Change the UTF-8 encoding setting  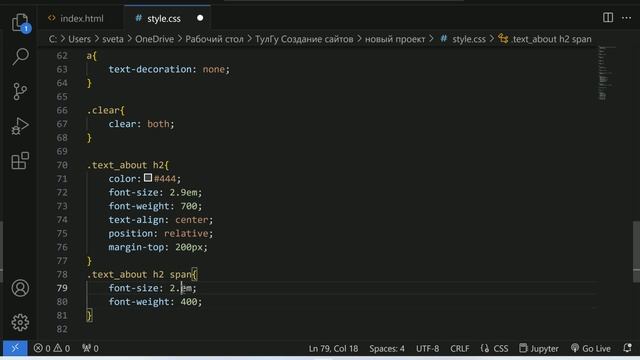click(427, 349)
